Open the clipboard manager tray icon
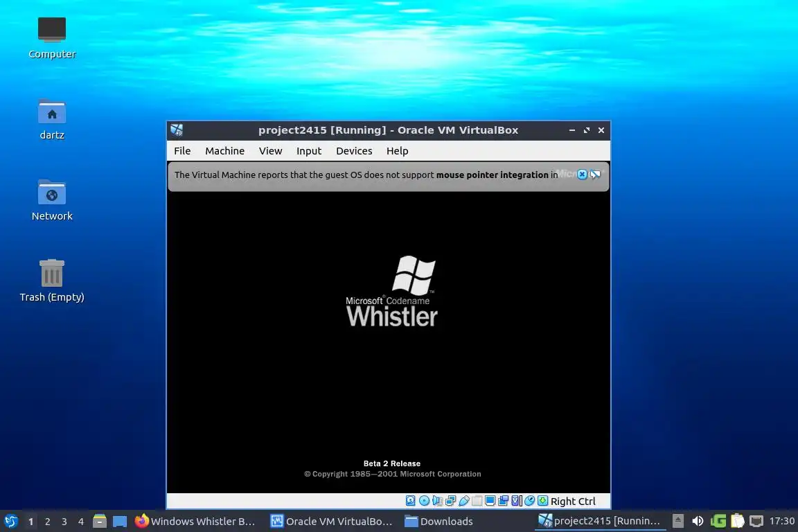The width and height of the screenshot is (798, 532). point(738,521)
